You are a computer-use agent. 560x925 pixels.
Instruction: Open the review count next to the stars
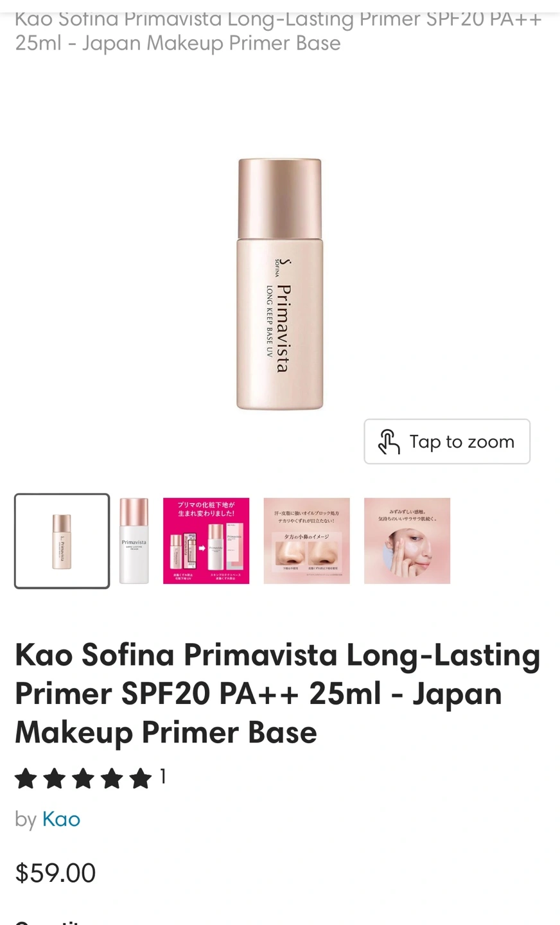click(x=163, y=777)
